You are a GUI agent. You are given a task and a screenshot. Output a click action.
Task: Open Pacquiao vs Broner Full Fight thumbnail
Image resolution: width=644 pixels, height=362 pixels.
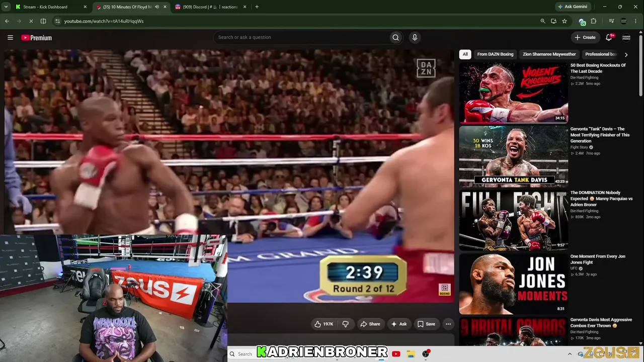pyautogui.click(x=513, y=220)
